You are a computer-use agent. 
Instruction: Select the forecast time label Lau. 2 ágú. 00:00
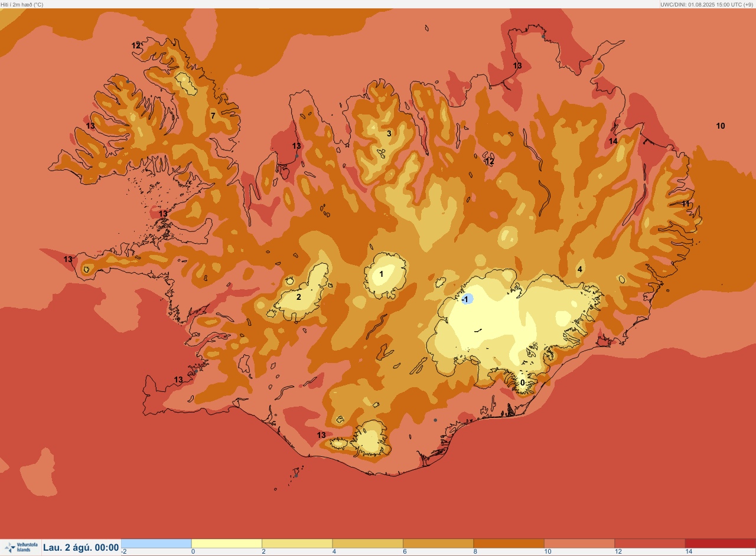[x=81, y=548]
